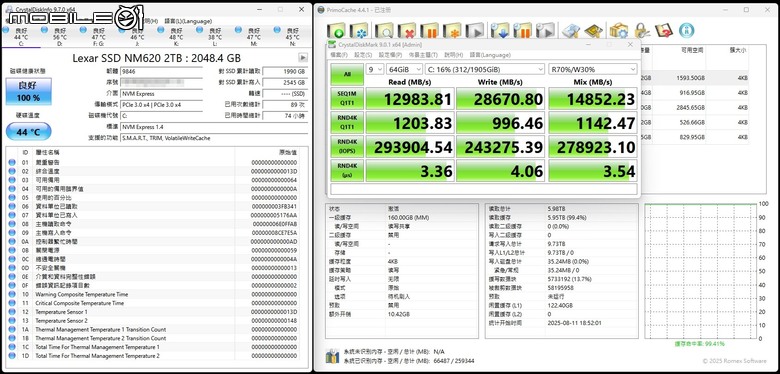Select drive M: 47 °C in CrystalDiskInfo
The image size is (780, 374).
(254, 37)
